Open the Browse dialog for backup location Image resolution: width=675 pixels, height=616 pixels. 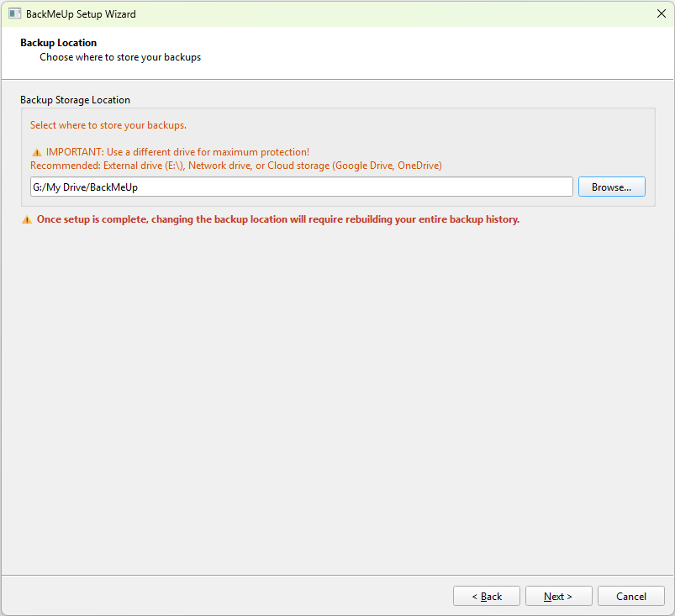click(611, 187)
